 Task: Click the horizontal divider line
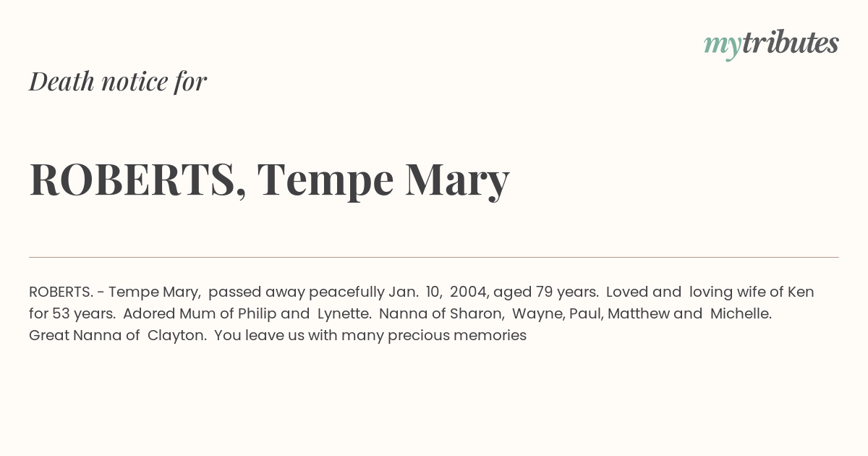point(434,257)
